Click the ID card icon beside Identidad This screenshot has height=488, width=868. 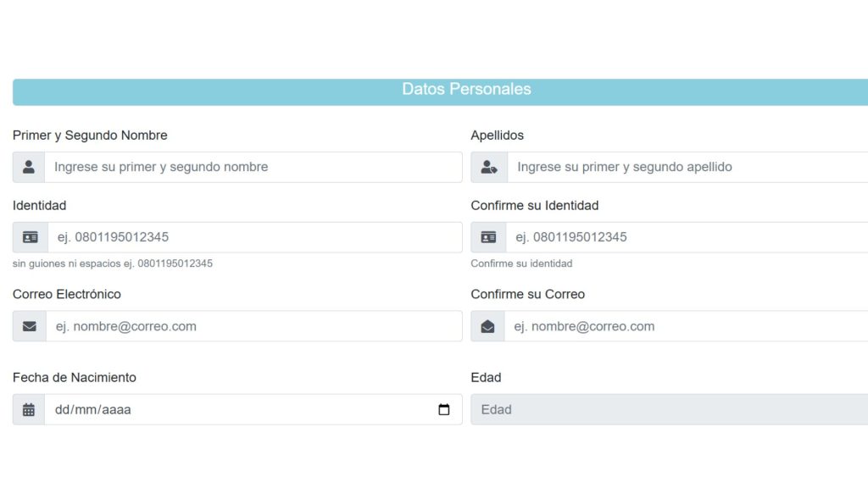[x=30, y=237]
